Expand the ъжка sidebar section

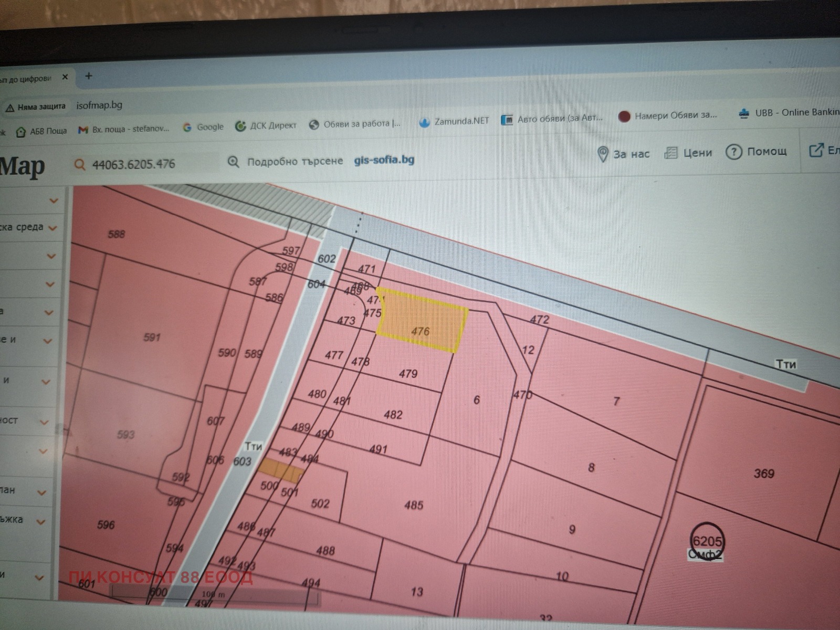click(x=40, y=521)
